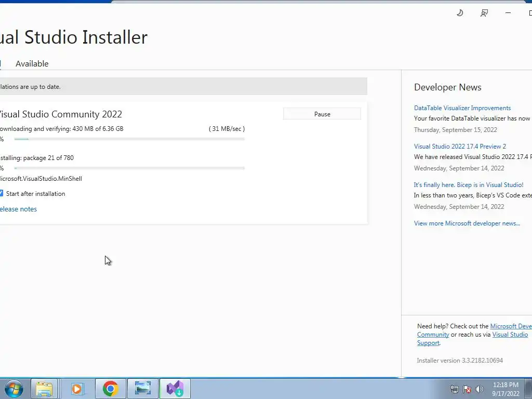Switch to the Available tab
The width and height of the screenshot is (532, 399).
pos(32,64)
